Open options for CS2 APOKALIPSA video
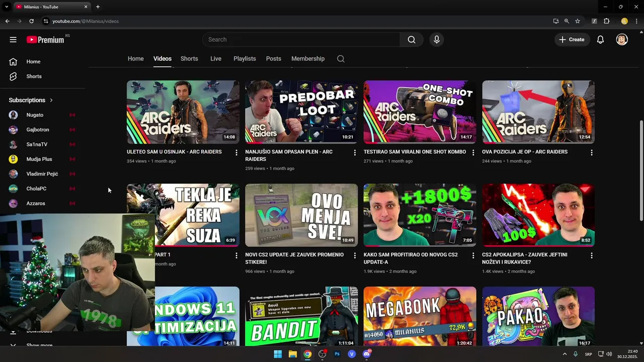This screenshot has width=644, height=362. pyautogui.click(x=591, y=255)
